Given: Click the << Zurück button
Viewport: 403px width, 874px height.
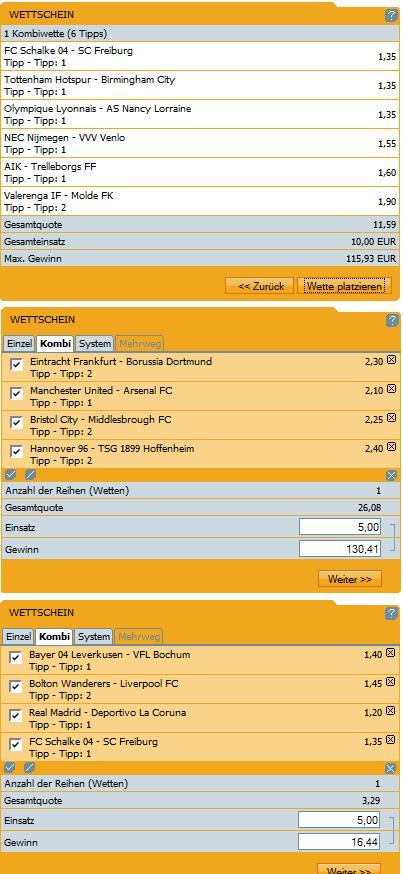Looking at the screenshot, I should click(x=260, y=286).
